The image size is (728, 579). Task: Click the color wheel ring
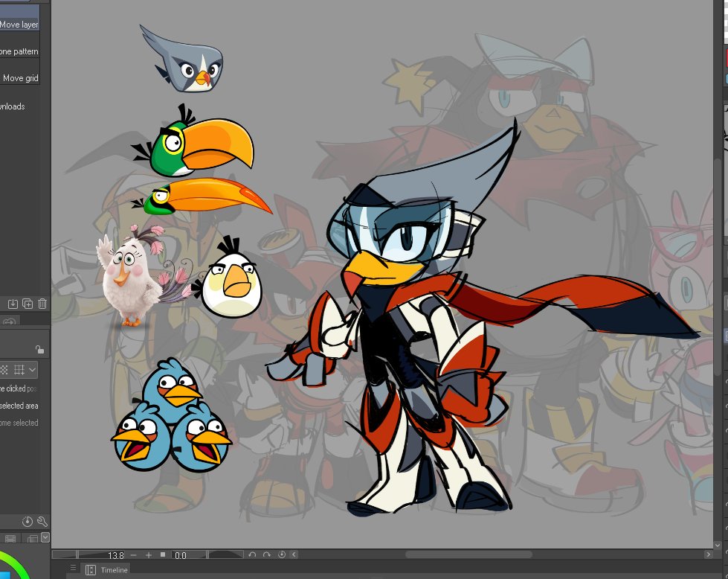pos(19,566)
